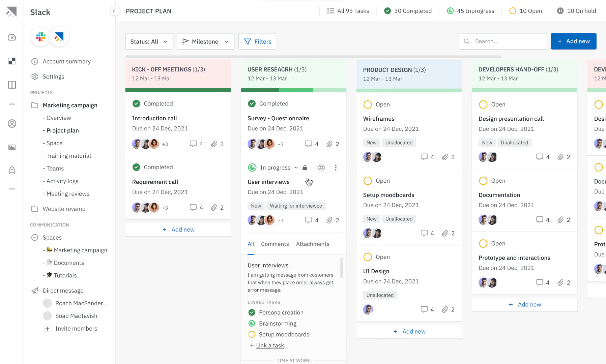Click the Slack logo avatar

[x=41, y=37]
